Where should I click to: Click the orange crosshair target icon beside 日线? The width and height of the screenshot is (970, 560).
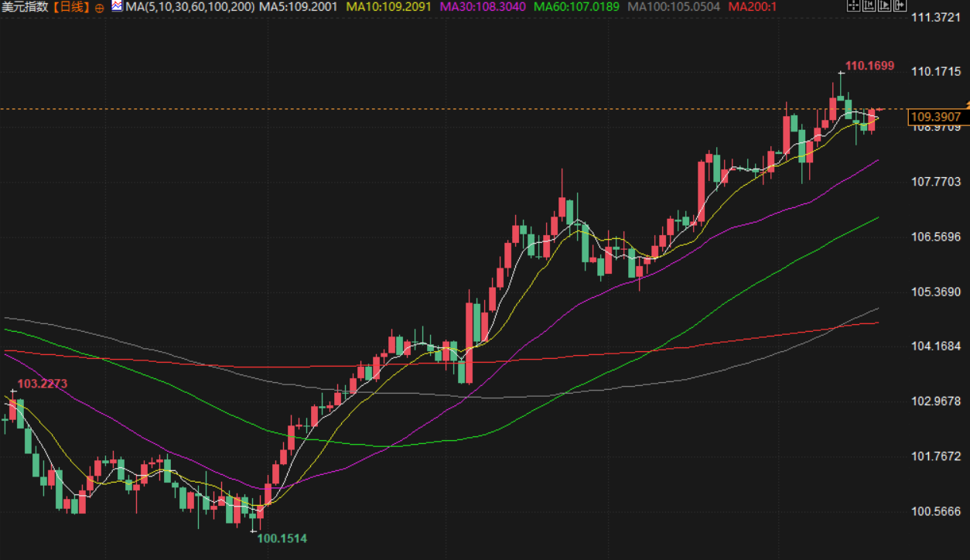point(99,7)
